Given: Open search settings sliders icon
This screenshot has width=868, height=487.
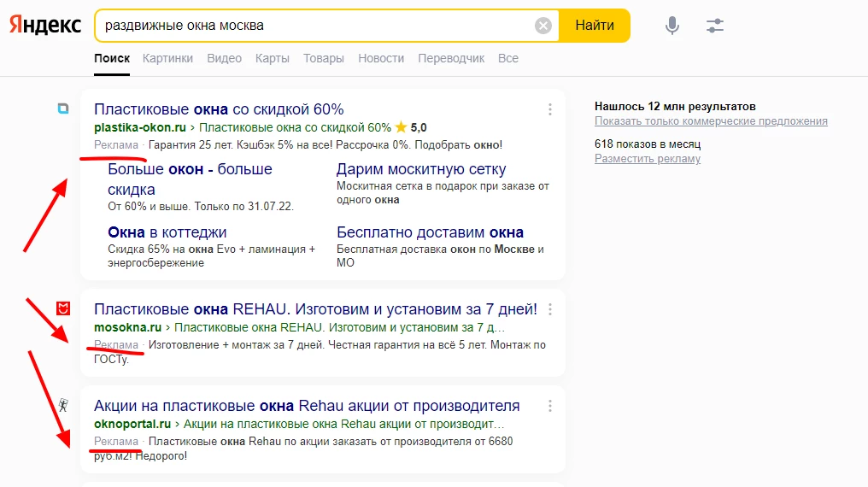Looking at the screenshot, I should click(x=715, y=26).
